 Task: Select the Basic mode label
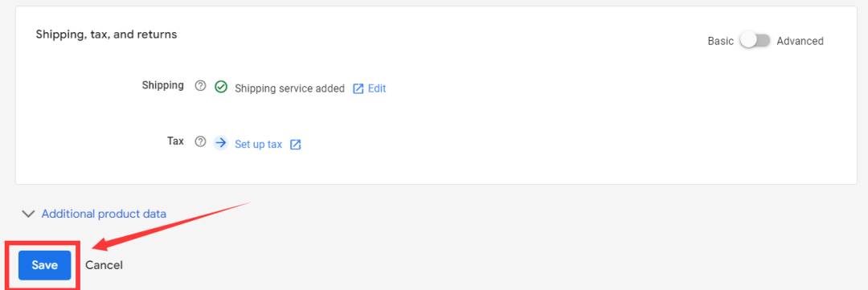coord(721,41)
